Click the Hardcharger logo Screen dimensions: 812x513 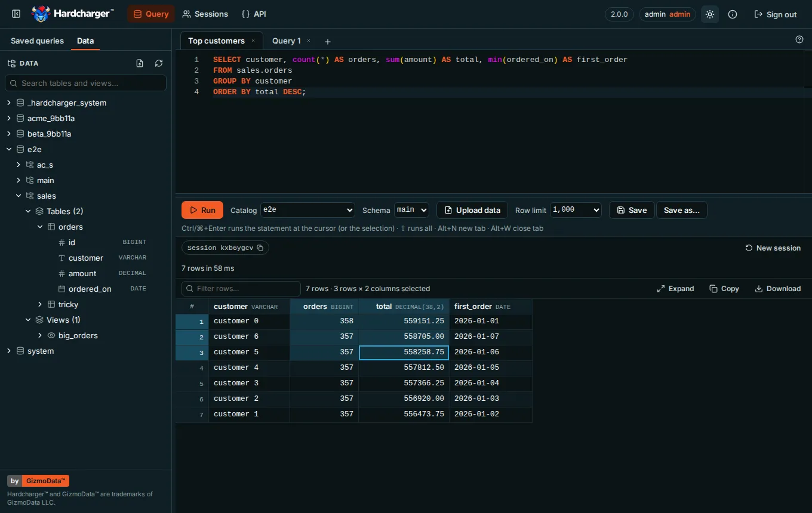tap(73, 14)
